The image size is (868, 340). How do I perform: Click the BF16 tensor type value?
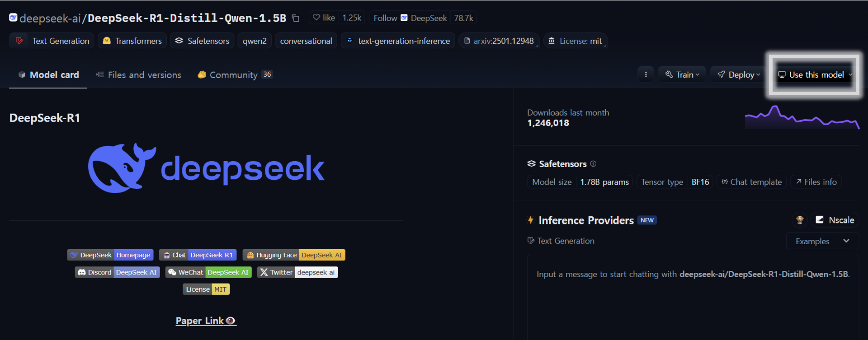tap(700, 182)
